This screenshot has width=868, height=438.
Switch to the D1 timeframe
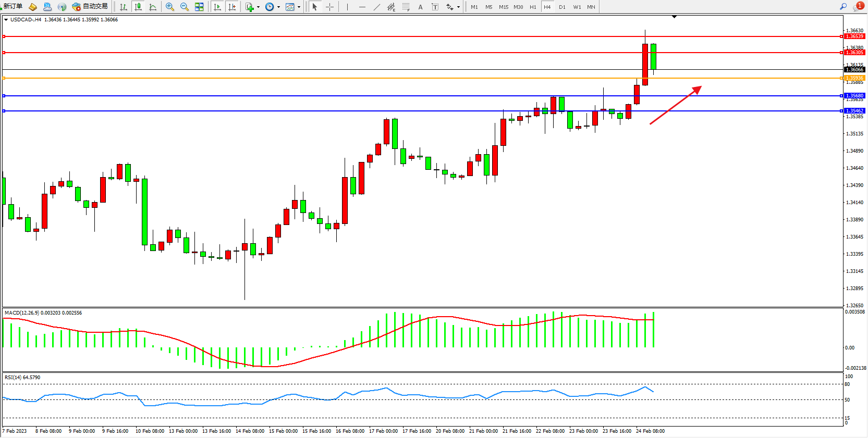[x=561, y=7]
